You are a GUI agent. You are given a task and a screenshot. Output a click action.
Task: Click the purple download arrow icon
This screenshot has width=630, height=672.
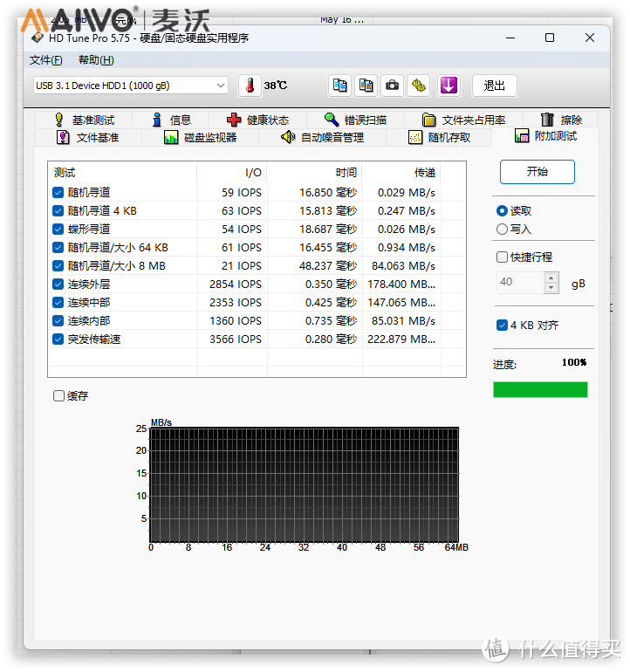point(449,86)
